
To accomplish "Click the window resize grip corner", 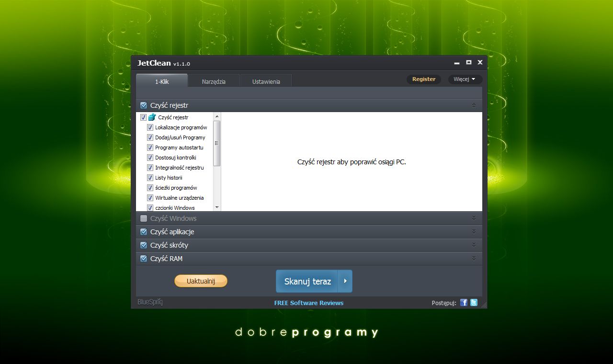I will (x=484, y=305).
